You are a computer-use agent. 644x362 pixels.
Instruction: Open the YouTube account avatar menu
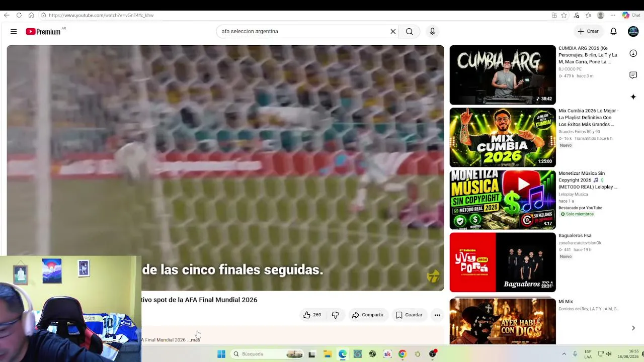click(x=633, y=31)
